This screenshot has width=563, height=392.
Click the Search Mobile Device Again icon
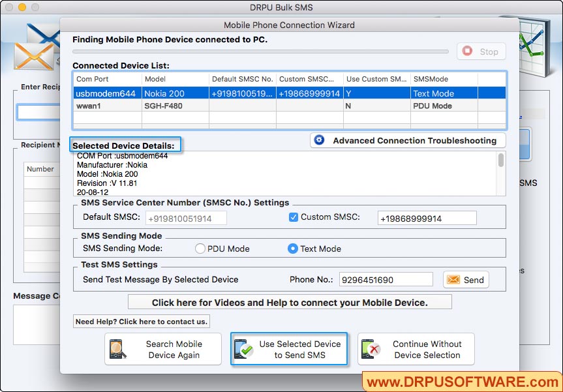pos(121,349)
